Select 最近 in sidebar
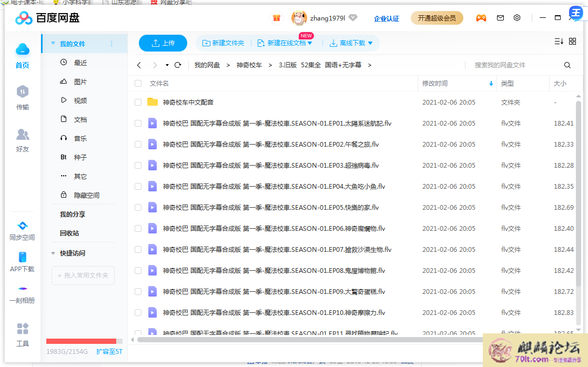The image size is (588, 367). (80, 63)
